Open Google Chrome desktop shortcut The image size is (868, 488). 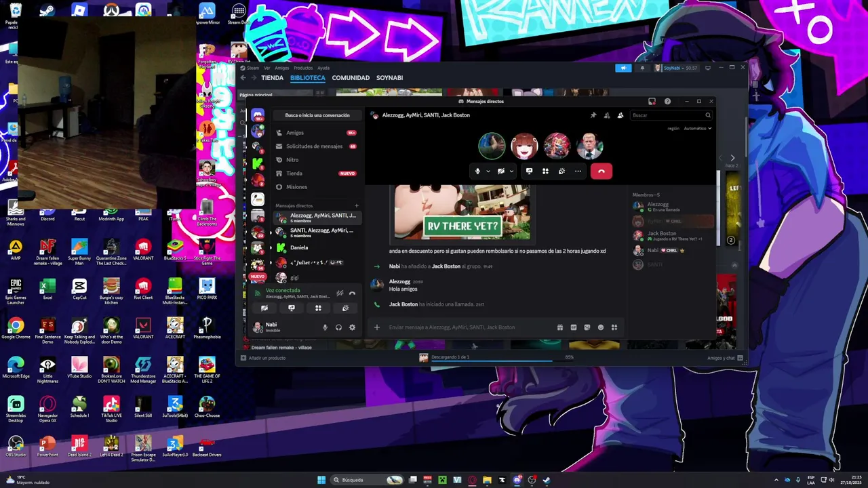point(16,328)
